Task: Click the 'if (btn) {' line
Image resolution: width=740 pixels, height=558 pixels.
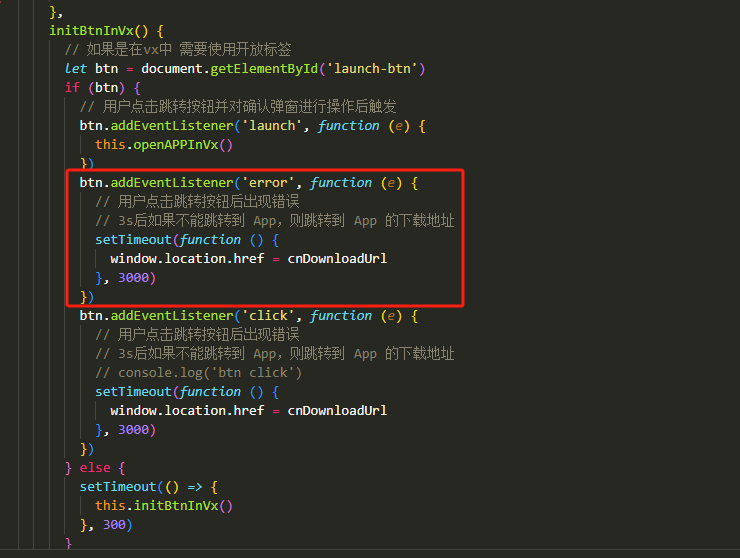Action: (x=103, y=88)
